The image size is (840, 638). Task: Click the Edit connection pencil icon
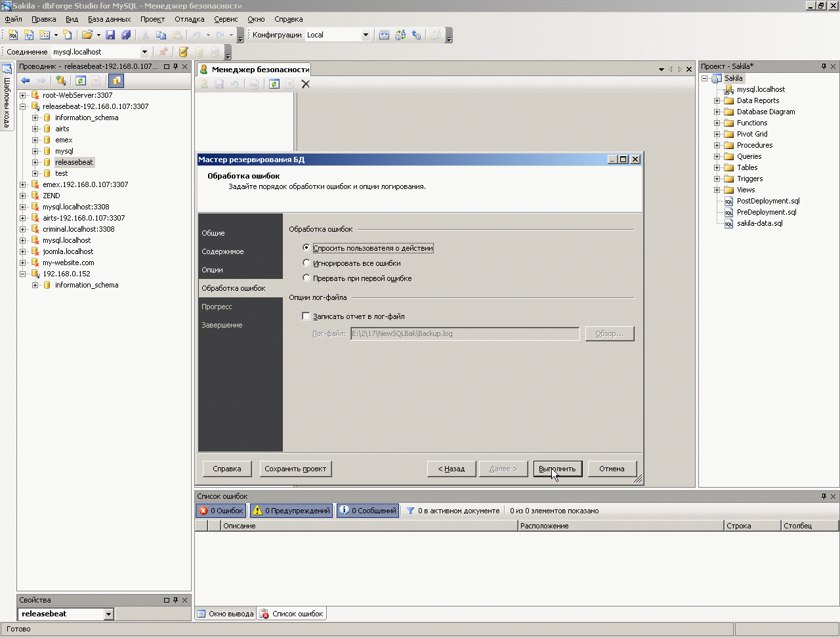(x=183, y=52)
